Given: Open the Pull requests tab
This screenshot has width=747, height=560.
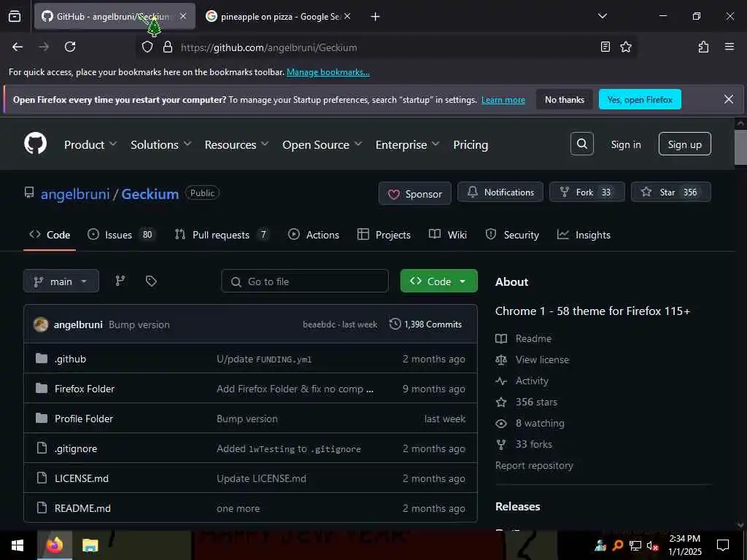Looking at the screenshot, I should [x=222, y=235].
